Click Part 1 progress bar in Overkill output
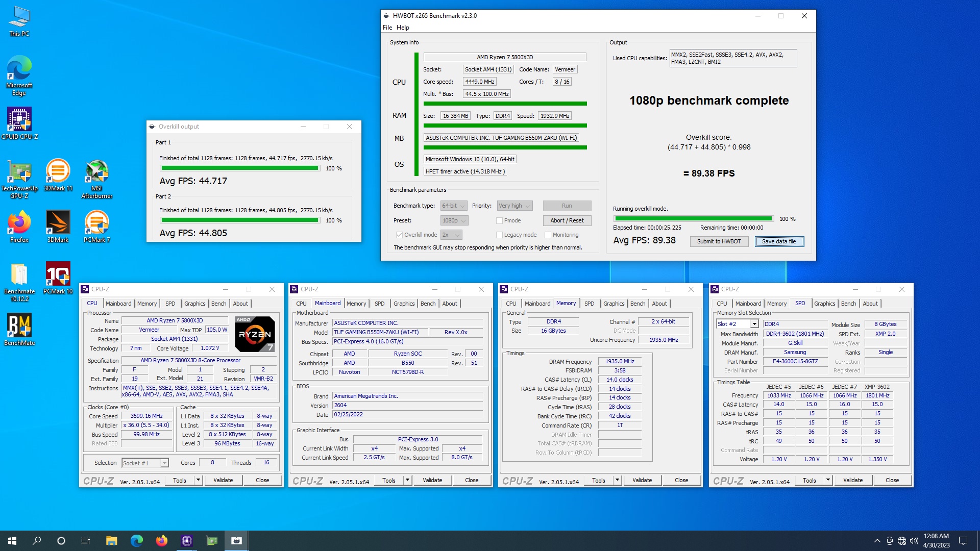 pos(240,168)
